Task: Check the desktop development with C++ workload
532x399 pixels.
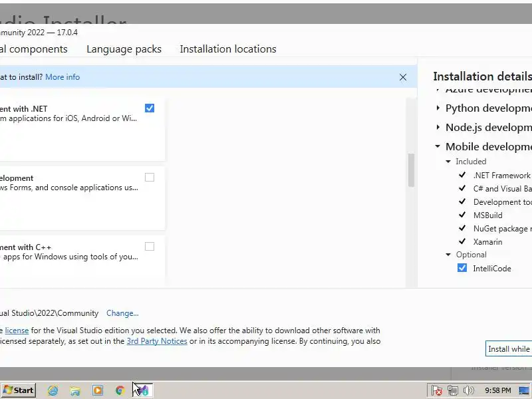Action: (150, 247)
